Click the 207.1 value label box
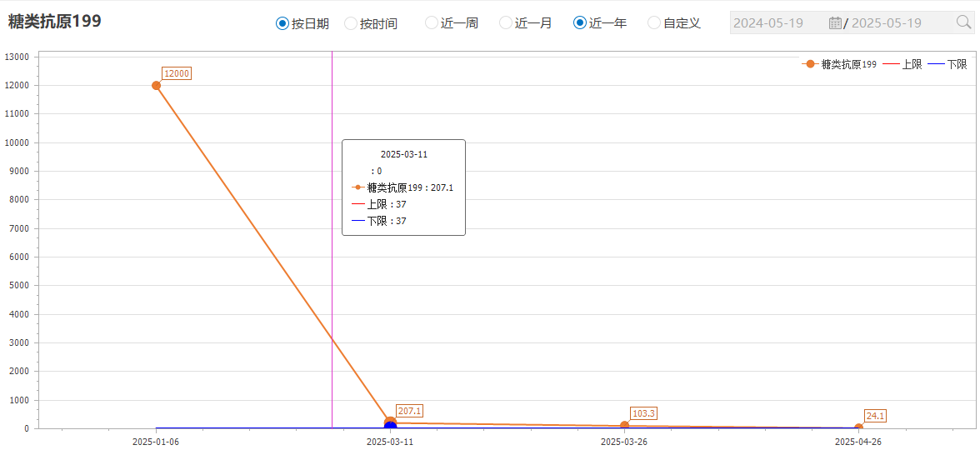 [410, 411]
